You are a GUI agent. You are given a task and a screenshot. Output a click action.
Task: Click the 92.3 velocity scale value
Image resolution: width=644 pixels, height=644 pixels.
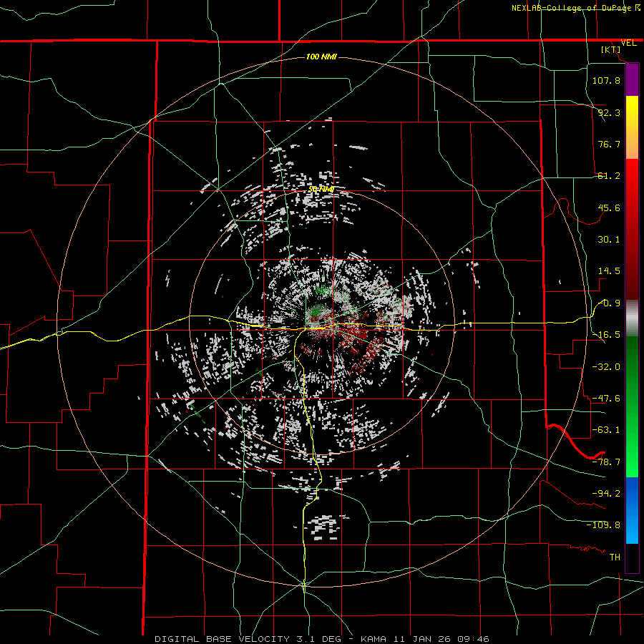coord(609,112)
